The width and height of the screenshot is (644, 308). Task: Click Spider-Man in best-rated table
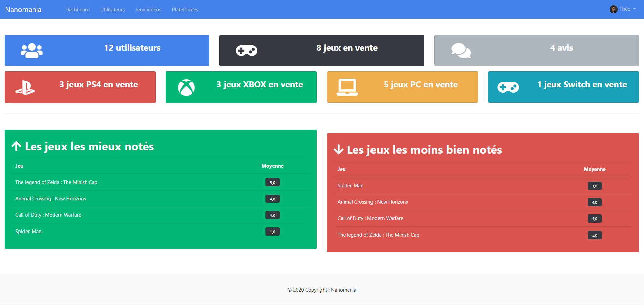point(29,232)
